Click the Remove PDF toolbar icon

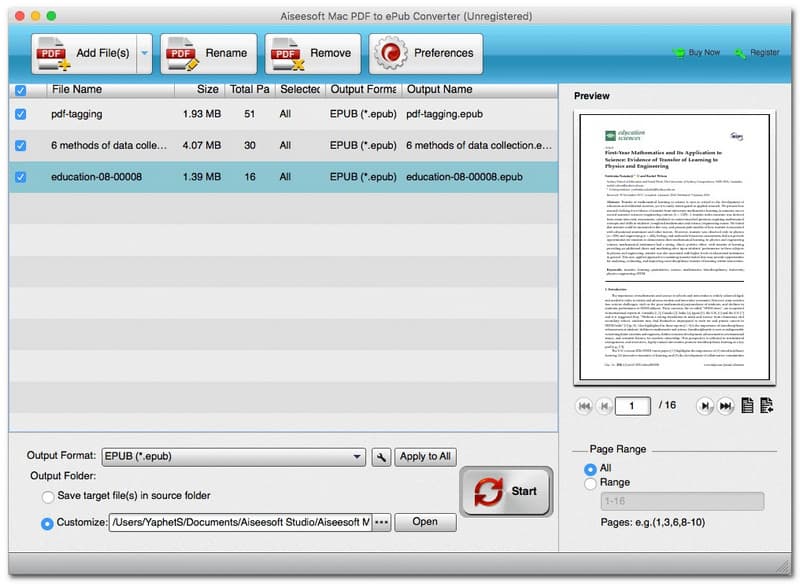point(287,54)
